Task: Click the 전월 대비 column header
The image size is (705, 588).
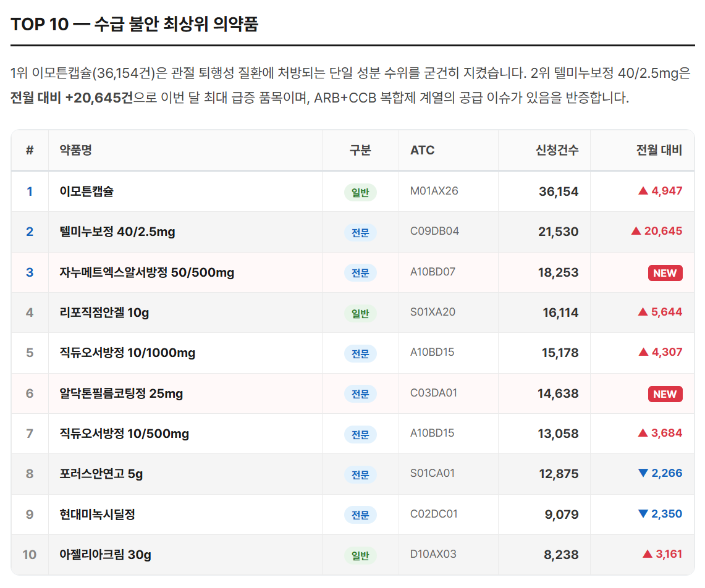Action: 659,150
